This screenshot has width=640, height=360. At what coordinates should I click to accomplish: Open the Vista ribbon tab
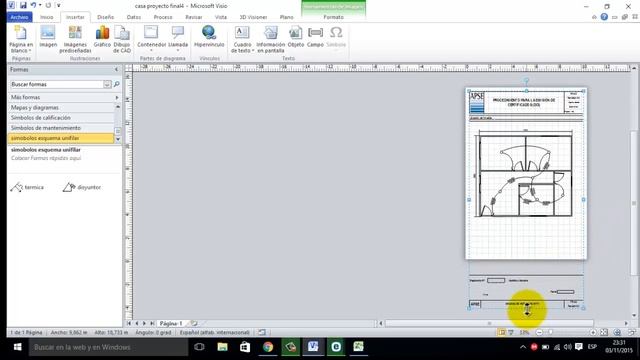pos(221,17)
